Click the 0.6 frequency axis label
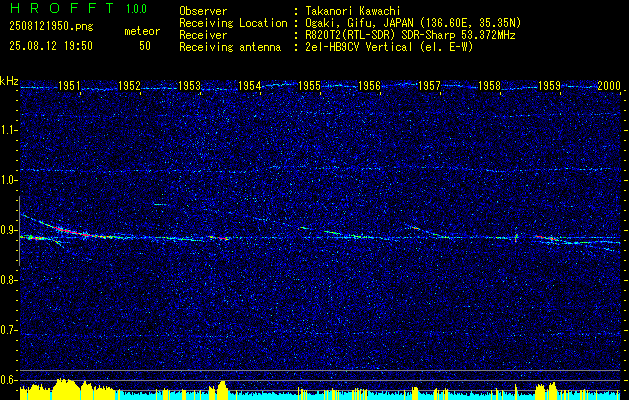This screenshot has height=400, width=629. 8,380
